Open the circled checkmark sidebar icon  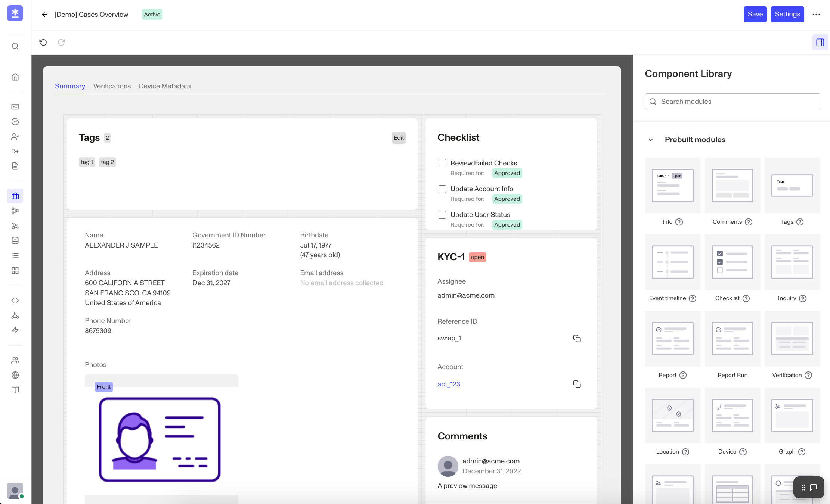(x=15, y=122)
